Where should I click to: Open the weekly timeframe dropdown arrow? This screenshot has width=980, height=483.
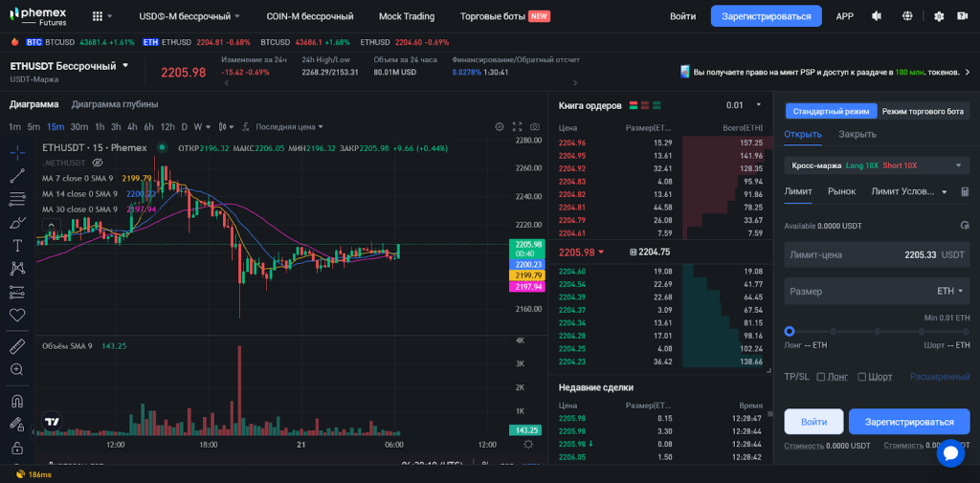coord(208,127)
